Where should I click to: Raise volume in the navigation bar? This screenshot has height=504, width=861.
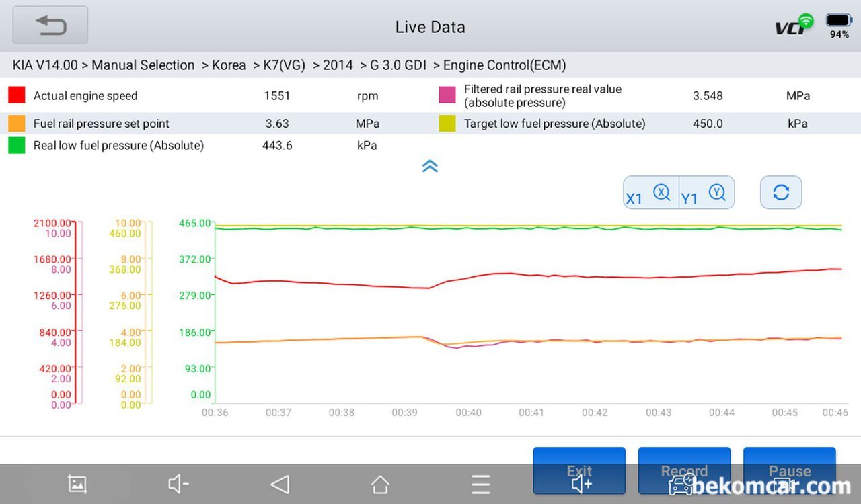tap(582, 484)
